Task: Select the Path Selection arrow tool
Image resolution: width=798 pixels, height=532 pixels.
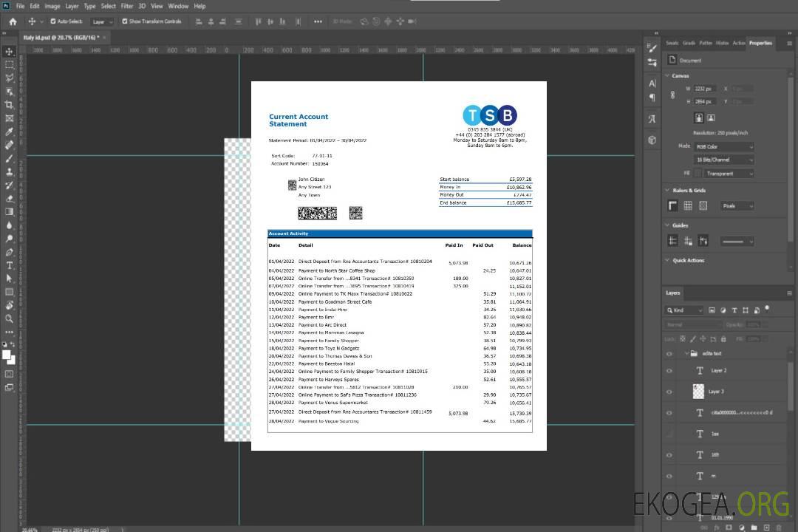Action: tap(9, 279)
